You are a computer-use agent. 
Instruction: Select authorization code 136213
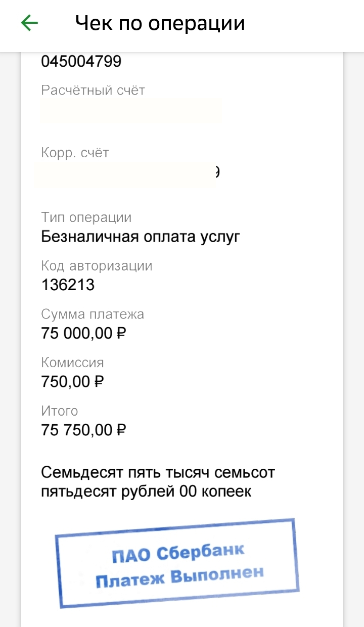click(68, 285)
